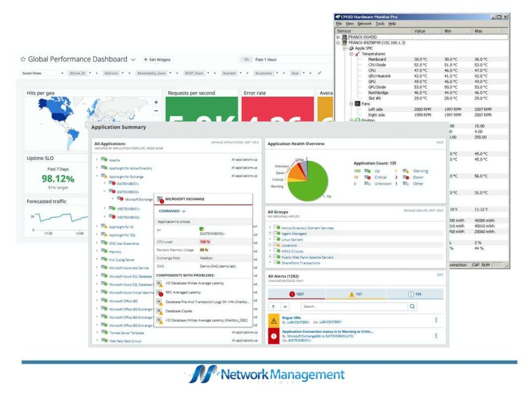This screenshot has width=532, height=399.
Task: Open the Tools menu in Hardware Monitor Pro
Action: pos(379,24)
